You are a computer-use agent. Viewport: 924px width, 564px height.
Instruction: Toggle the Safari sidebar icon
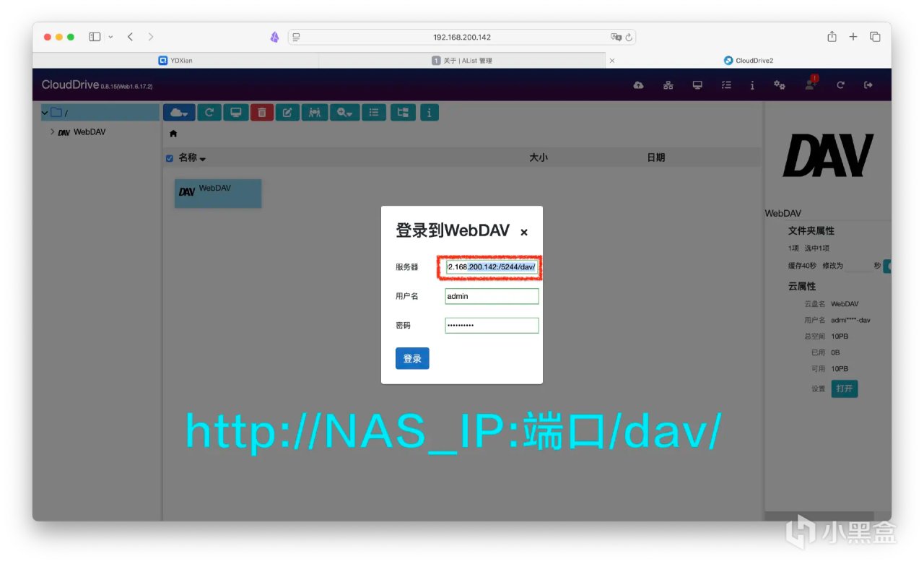(95, 37)
